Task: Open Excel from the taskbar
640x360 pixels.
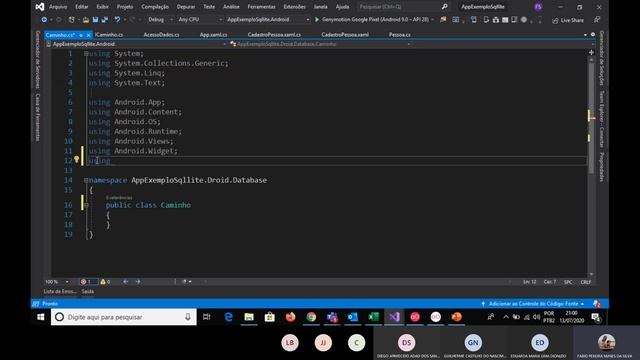Action: click(x=373, y=317)
